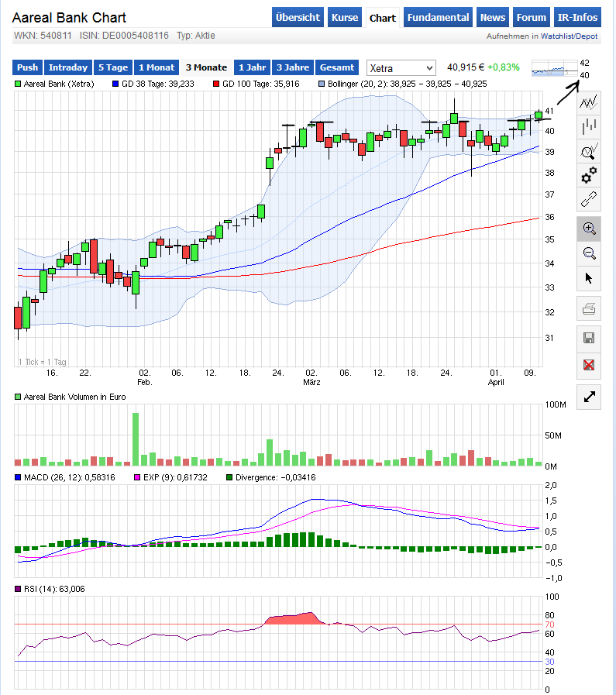Click the RSI (14): 63,006 label
The width and height of the screenshot is (616, 695).
tap(54, 589)
